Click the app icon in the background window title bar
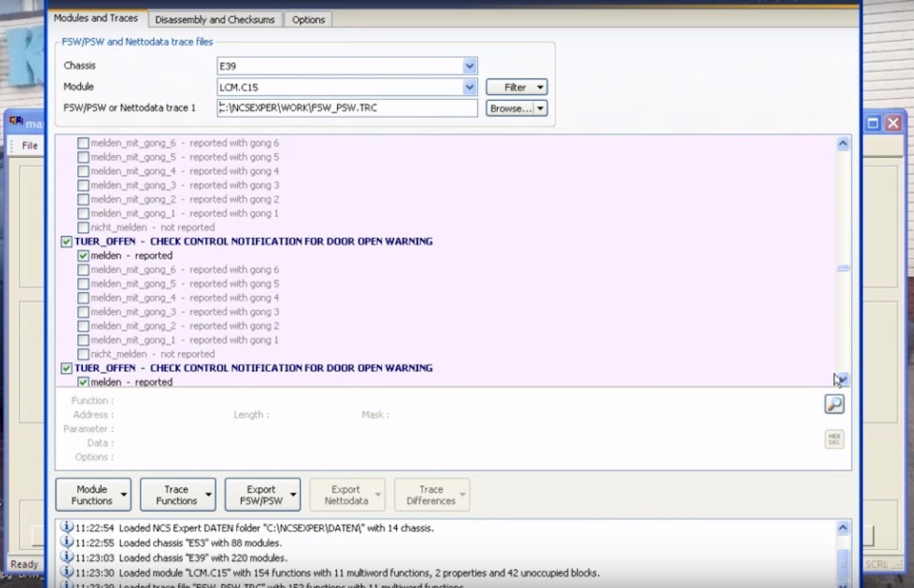The height and width of the screenshot is (588, 914). point(16,123)
